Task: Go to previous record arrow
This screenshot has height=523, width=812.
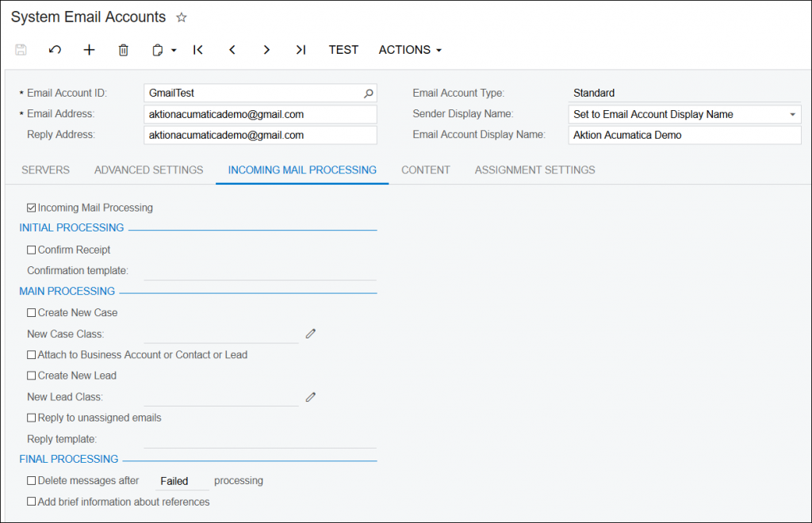Action: pos(232,50)
